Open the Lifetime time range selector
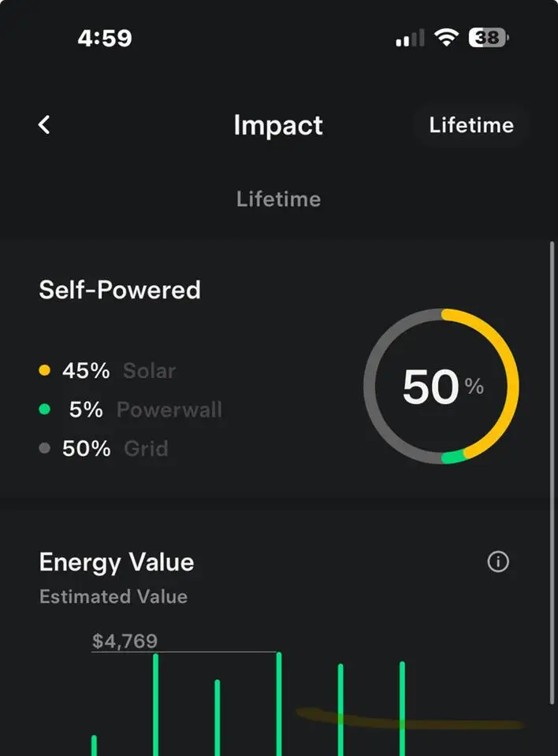 point(471,125)
